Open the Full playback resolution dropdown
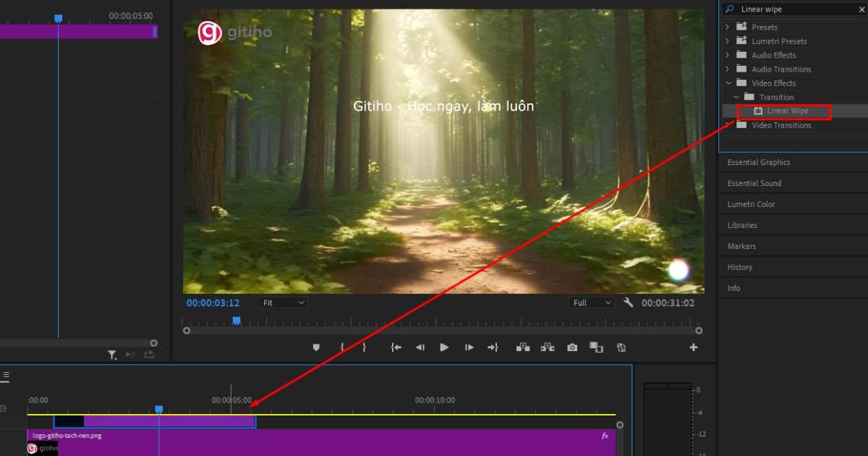 pyautogui.click(x=591, y=303)
